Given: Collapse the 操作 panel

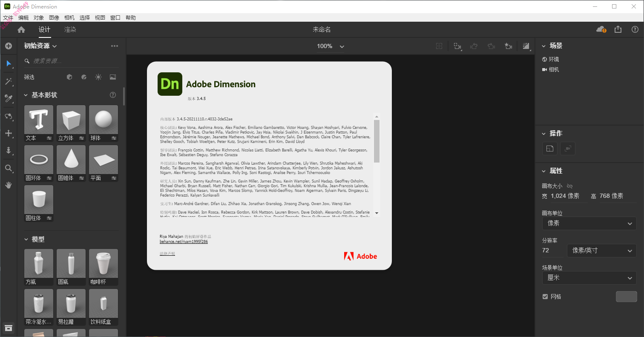Looking at the screenshot, I should click(x=544, y=134).
